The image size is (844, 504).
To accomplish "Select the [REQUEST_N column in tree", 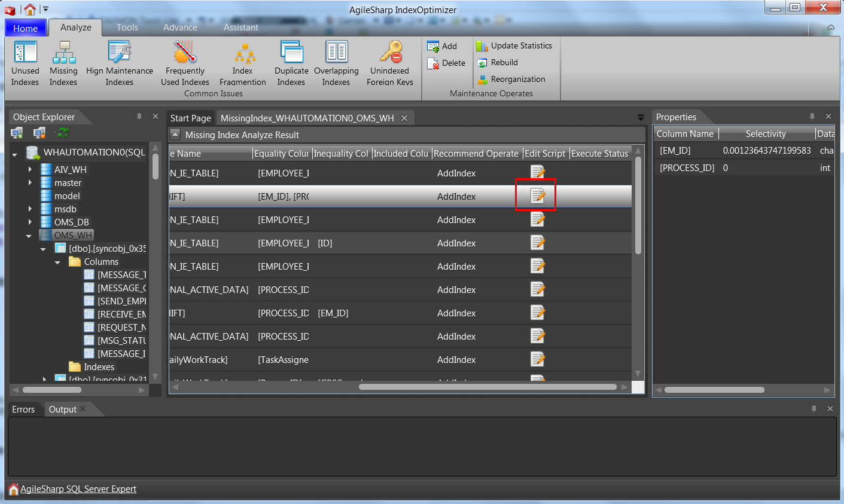I will [121, 328].
